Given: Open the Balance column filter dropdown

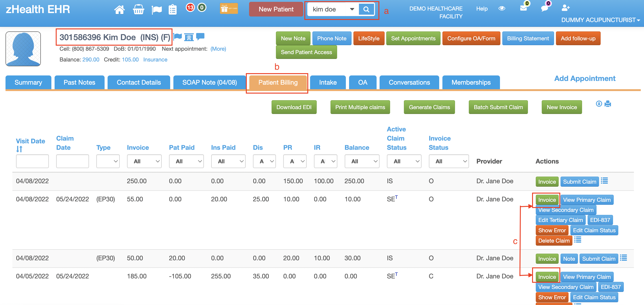Looking at the screenshot, I should pyautogui.click(x=361, y=161).
